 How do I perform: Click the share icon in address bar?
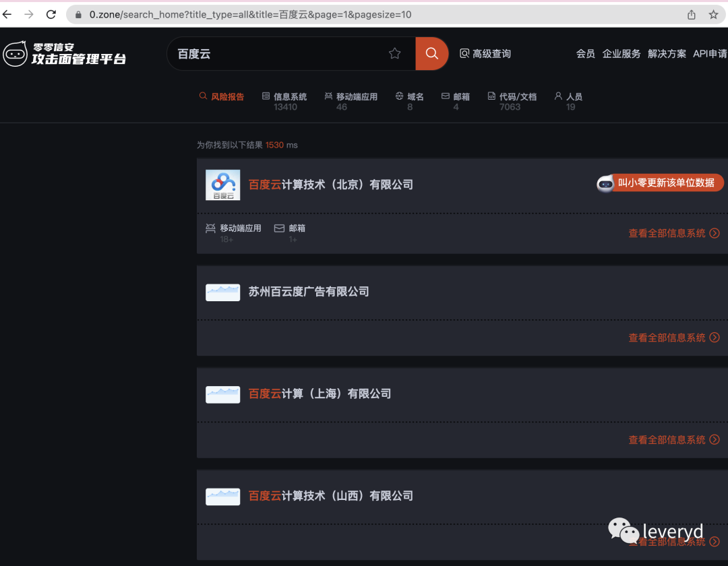coord(692,15)
